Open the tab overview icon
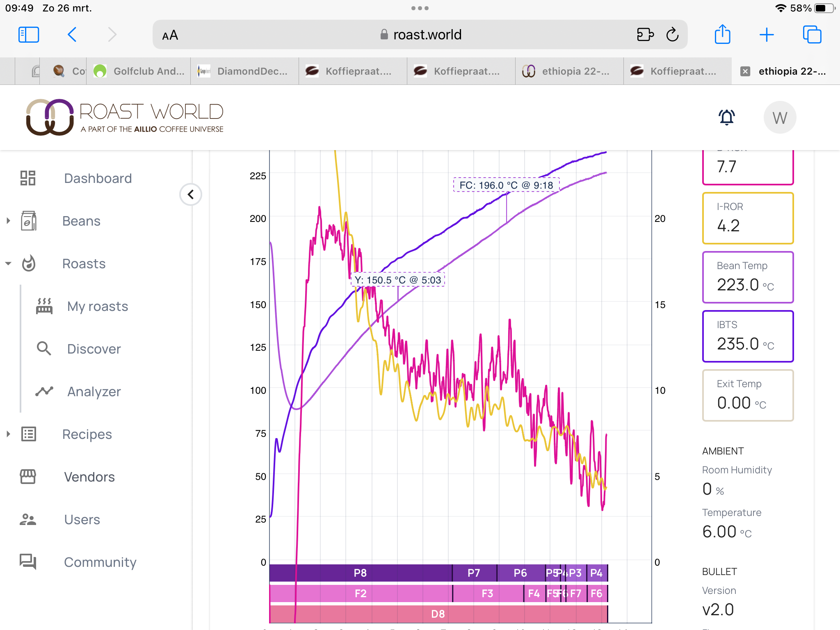 coord(812,34)
